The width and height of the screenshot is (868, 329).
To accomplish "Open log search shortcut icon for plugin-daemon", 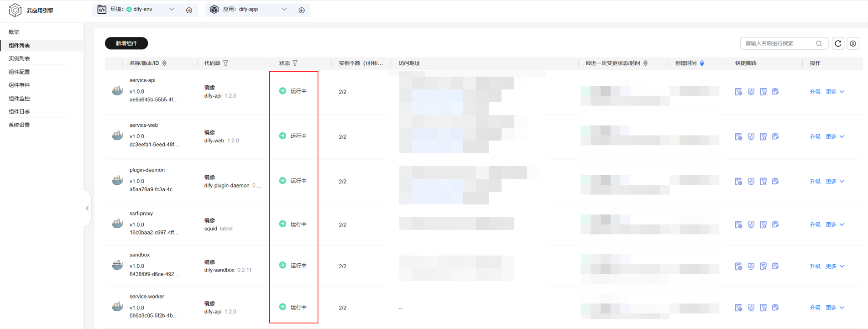I will click(x=763, y=182).
